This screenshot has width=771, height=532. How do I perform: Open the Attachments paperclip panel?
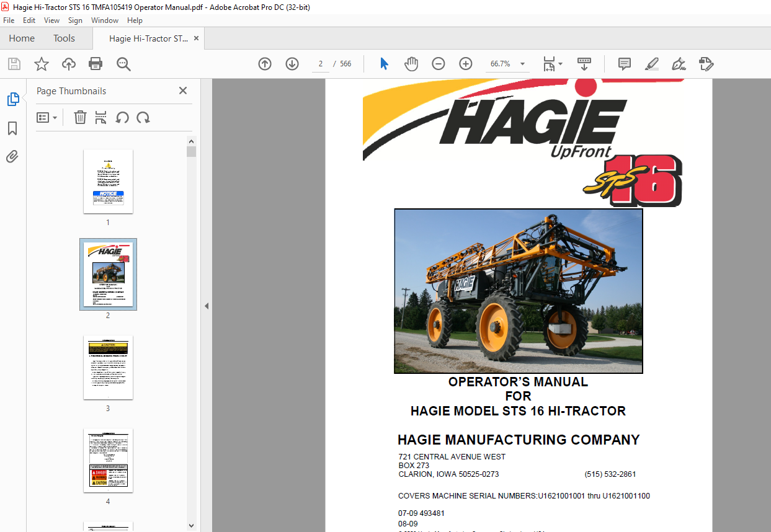(x=12, y=157)
